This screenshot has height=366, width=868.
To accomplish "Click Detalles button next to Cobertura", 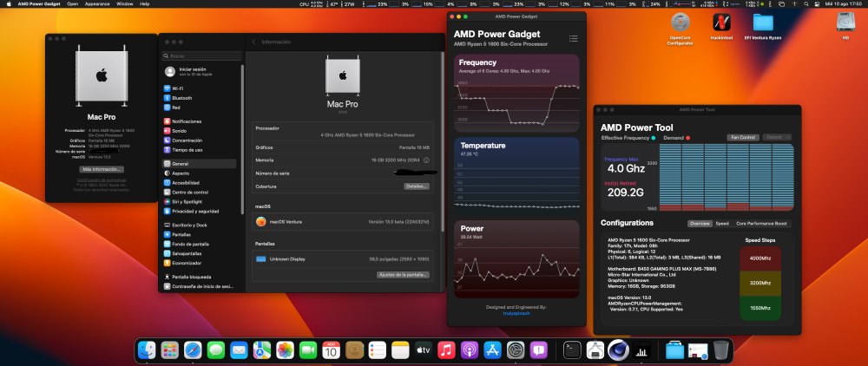I will (x=417, y=186).
